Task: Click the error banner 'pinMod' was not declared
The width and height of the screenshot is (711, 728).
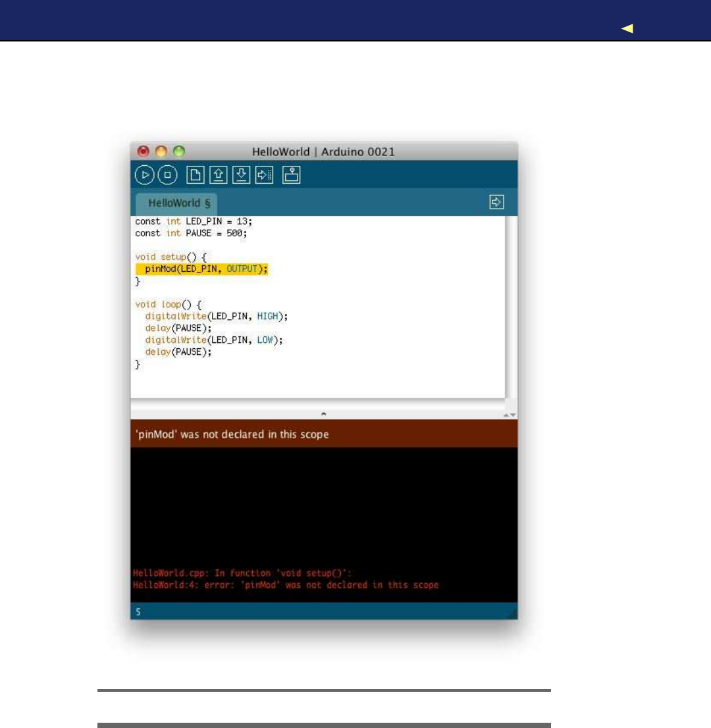Action: click(324, 434)
